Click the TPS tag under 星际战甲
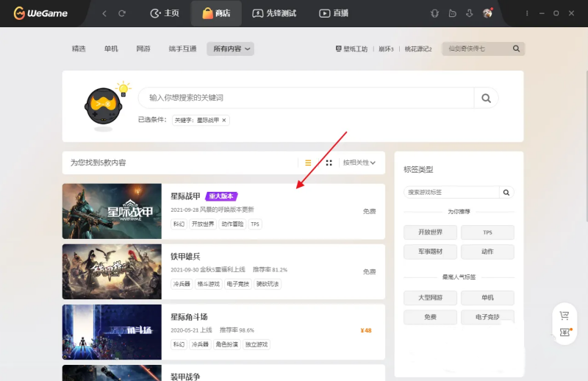This screenshot has width=588, height=381. pyautogui.click(x=255, y=224)
